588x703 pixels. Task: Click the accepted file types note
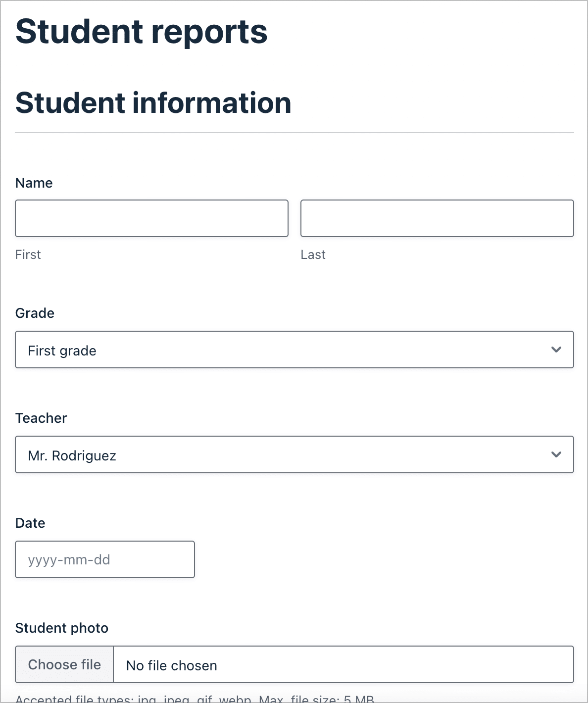click(196, 699)
